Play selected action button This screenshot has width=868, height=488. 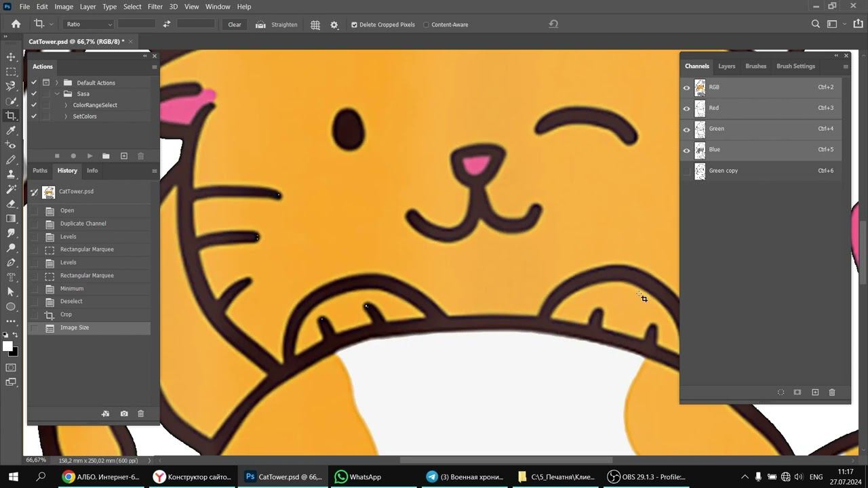coord(90,156)
